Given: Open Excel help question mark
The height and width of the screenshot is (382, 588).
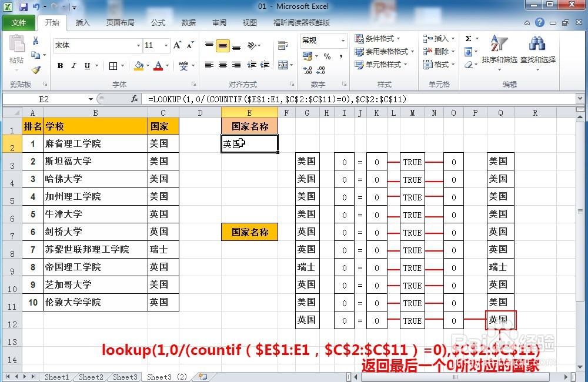Looking at the screenshot, I should [540, 22].
